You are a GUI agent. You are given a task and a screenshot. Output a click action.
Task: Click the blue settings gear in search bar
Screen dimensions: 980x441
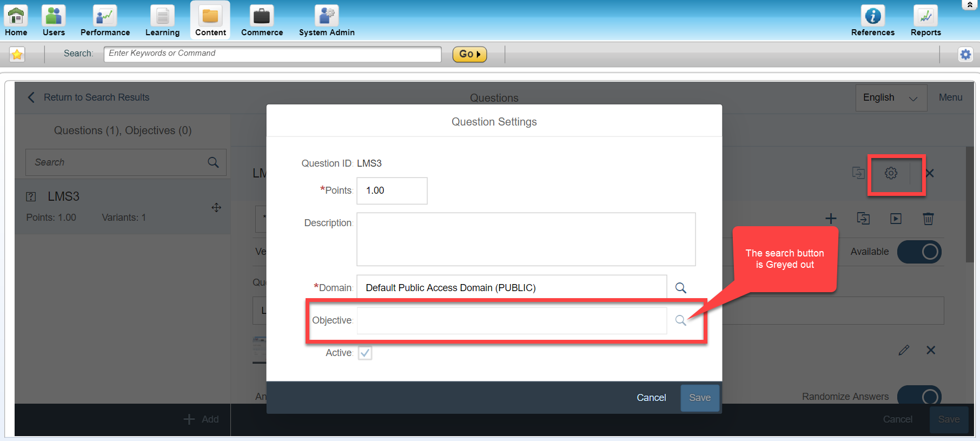coord(965,54)
